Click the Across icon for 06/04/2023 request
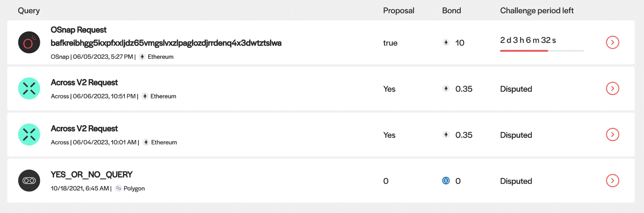 point(29,134)
